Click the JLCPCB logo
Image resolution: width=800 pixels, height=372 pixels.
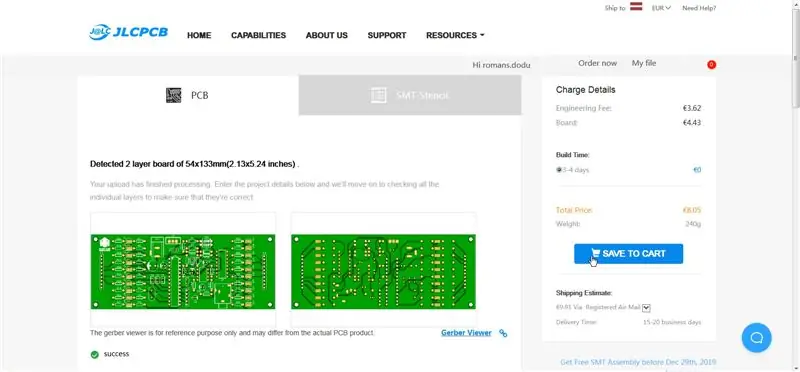pos(129,32)
